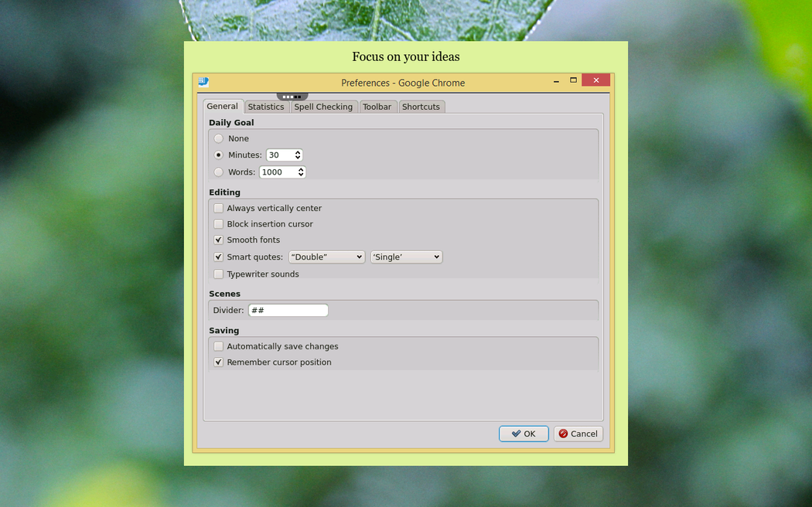Confirm settings with the OK button
The width and height of the screenshot is (812, 507).
tap(524, 434)
